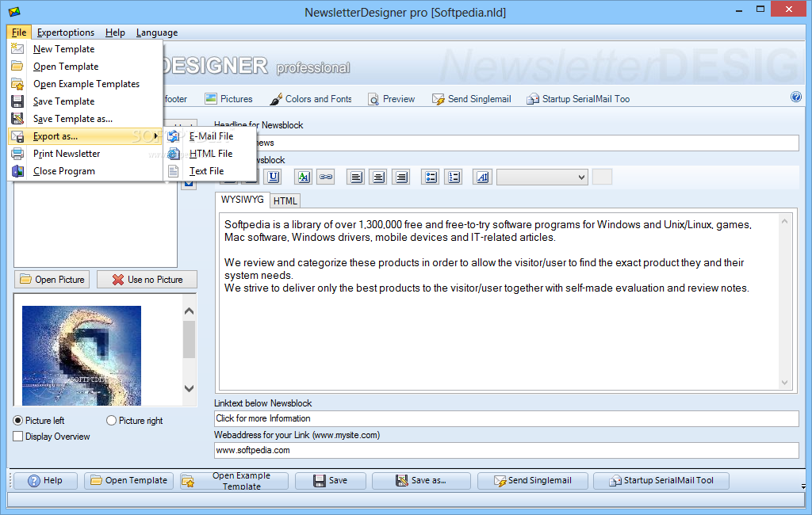Image resolution: width=812 pixels, height=515 pixels.
Task: Click the Text File document icon
Action: [174, 171]
